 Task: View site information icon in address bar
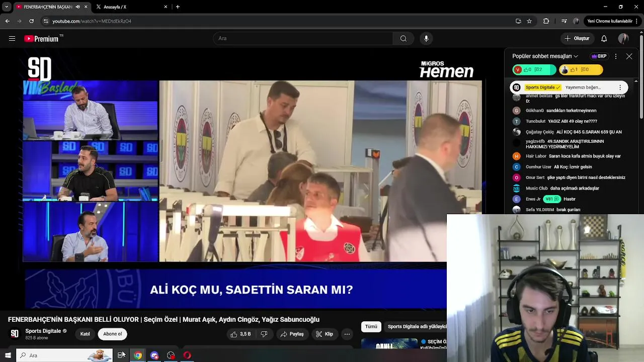46,21
